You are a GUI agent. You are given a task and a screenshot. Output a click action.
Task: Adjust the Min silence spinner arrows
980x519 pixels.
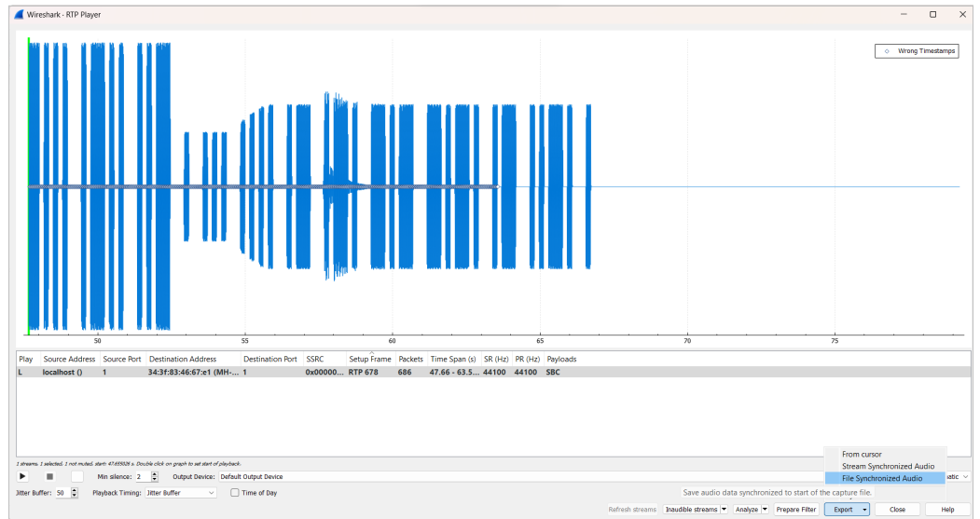(x=155, y=476)
